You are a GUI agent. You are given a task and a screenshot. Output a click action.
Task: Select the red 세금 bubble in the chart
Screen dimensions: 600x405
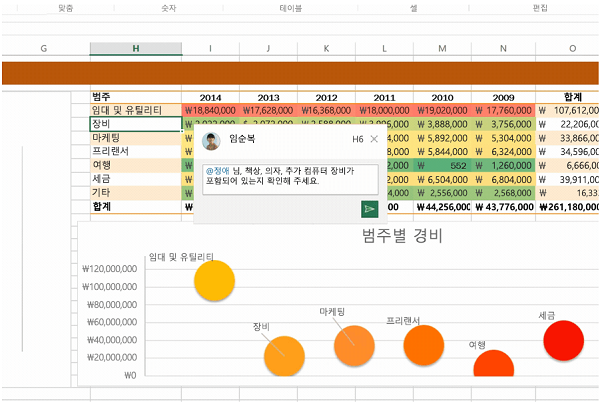(x=564, y=341)
